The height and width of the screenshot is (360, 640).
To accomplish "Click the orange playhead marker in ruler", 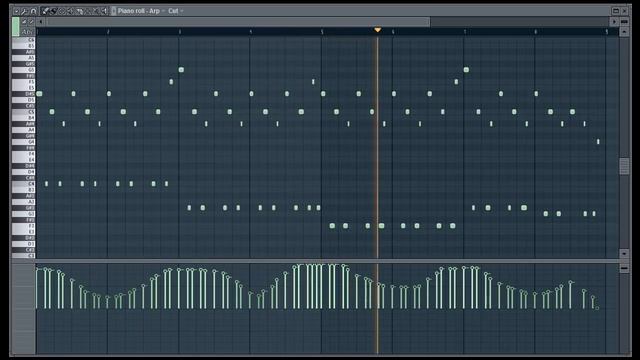I will [x=378, y=30].
